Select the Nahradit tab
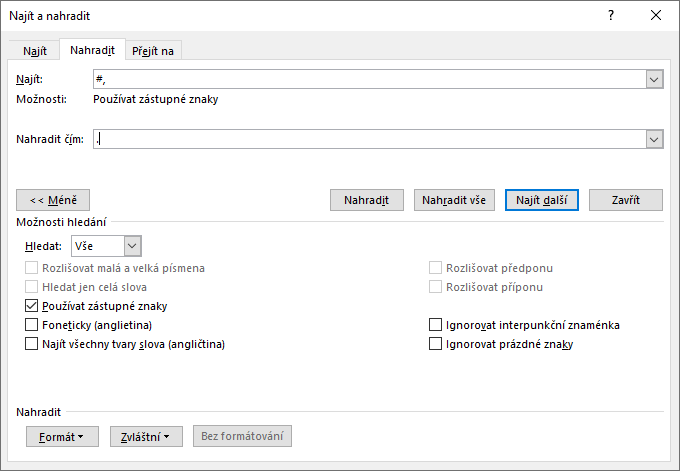Image resolution: width=680 pixels, height=471 pixels. pos(91,50)
